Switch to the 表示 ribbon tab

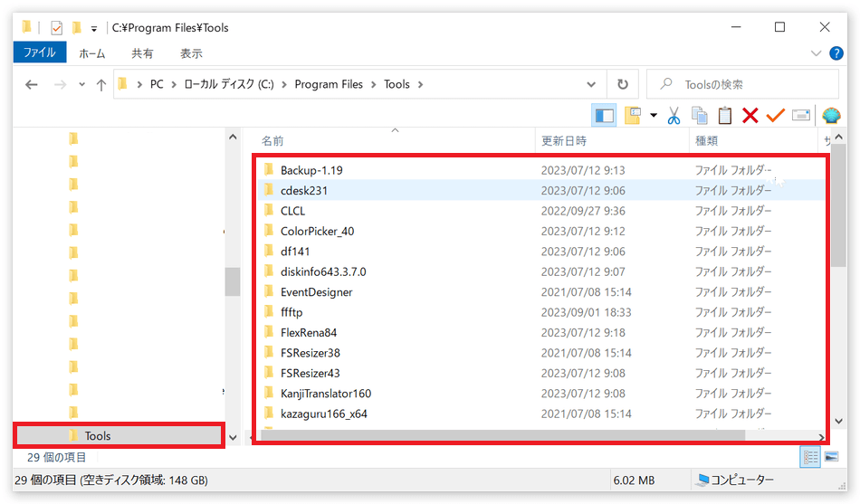191,53
